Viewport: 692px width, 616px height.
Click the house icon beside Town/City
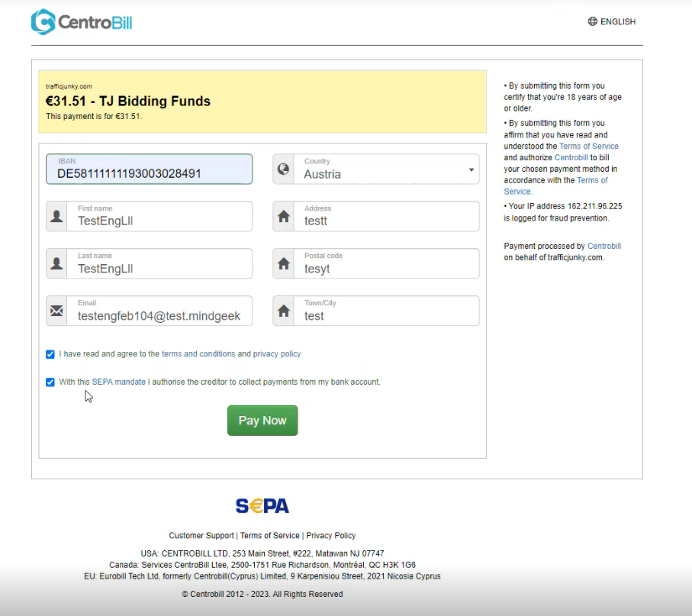[283, 311]
